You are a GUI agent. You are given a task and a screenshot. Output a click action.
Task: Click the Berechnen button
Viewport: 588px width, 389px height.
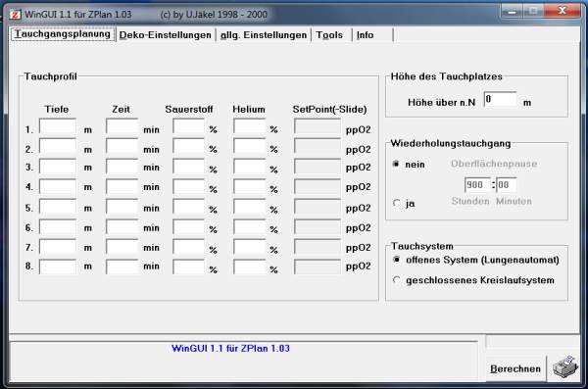[515, 368]
